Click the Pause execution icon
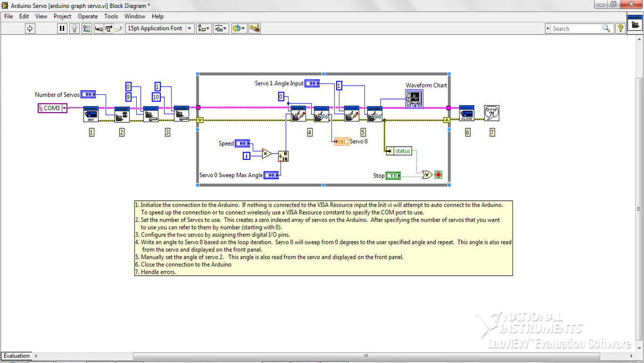644x363 pixels. coord(62,28)
